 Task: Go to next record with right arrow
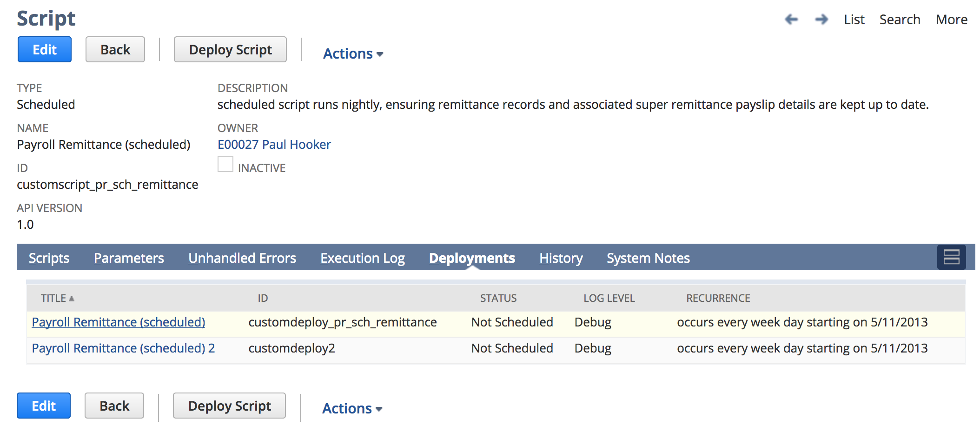(x=821, y=20)
